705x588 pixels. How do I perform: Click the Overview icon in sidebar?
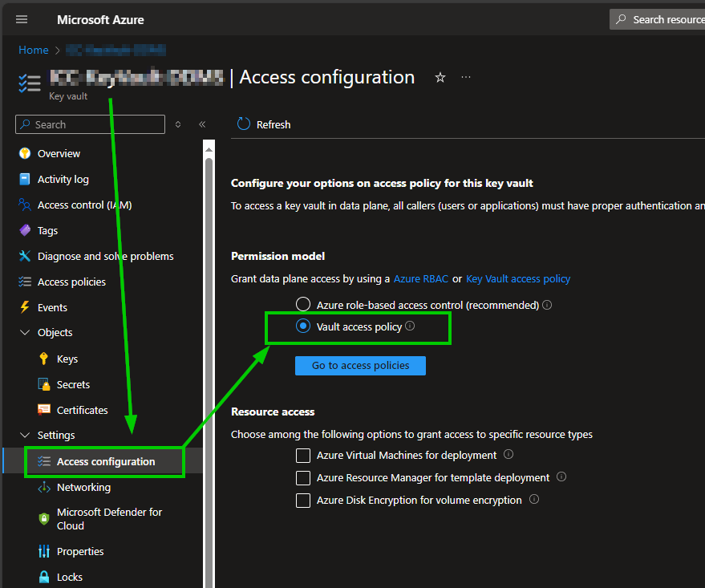click(25, 153)
